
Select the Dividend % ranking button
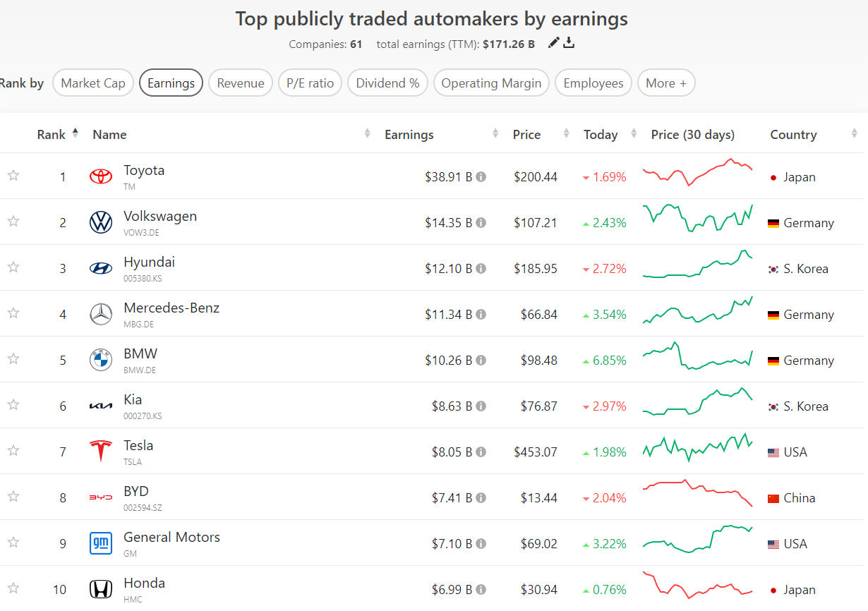[387, 83]
